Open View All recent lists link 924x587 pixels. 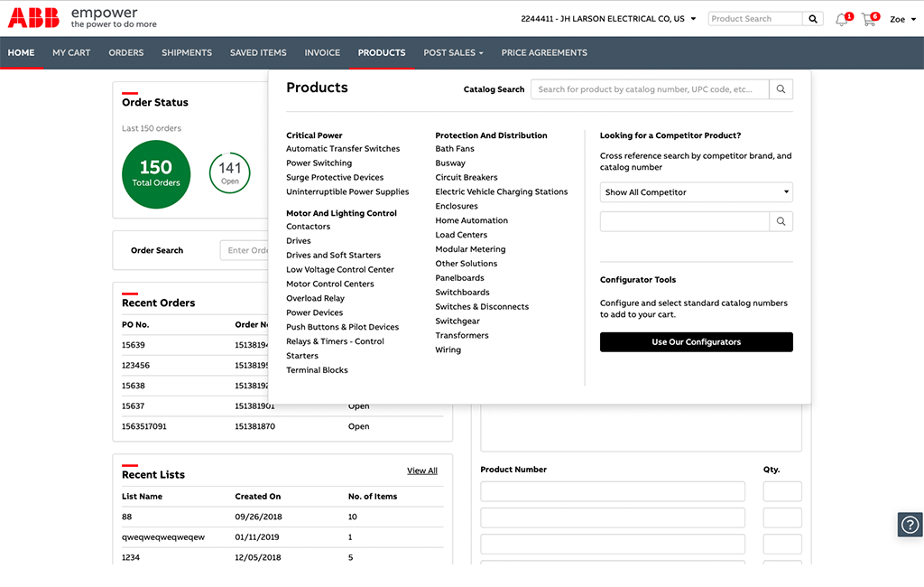(x=422, y=471)
